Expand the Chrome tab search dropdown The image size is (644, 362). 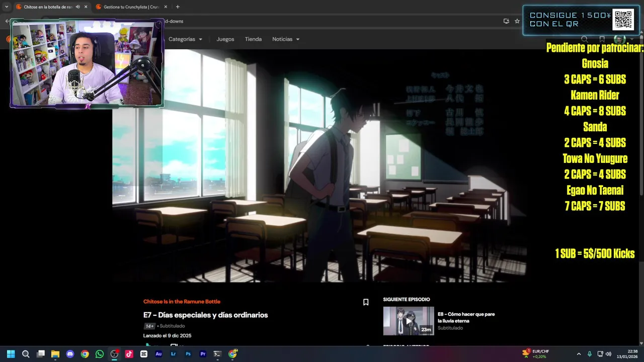click(x=7, y=7)
